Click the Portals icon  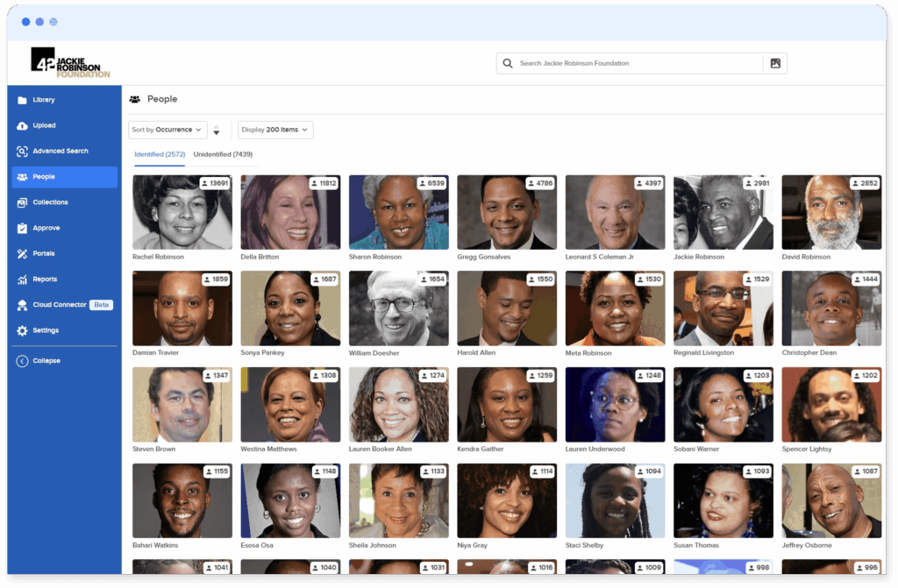(x=22, y=253)
